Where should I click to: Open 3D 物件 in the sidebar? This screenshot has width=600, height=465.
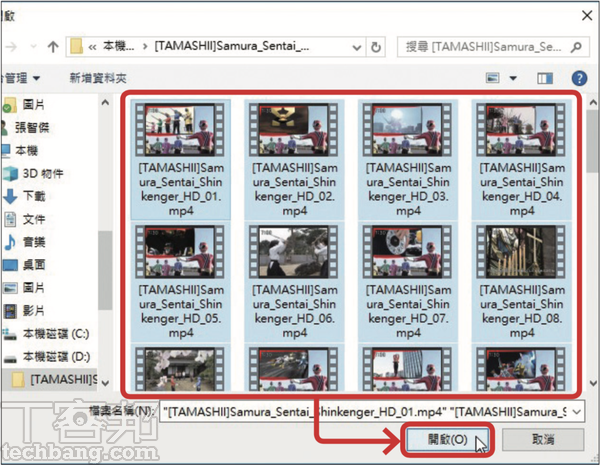click(42, 173)
